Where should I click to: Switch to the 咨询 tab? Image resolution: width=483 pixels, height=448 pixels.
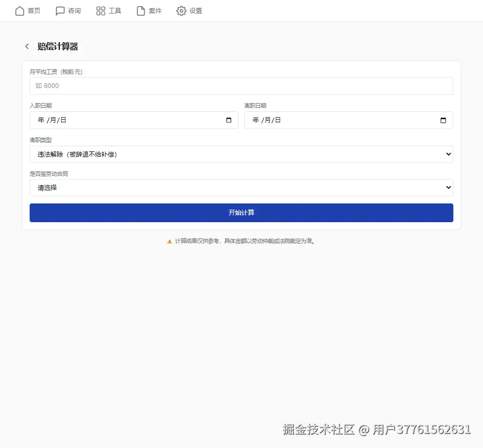(x=68, y=11)
